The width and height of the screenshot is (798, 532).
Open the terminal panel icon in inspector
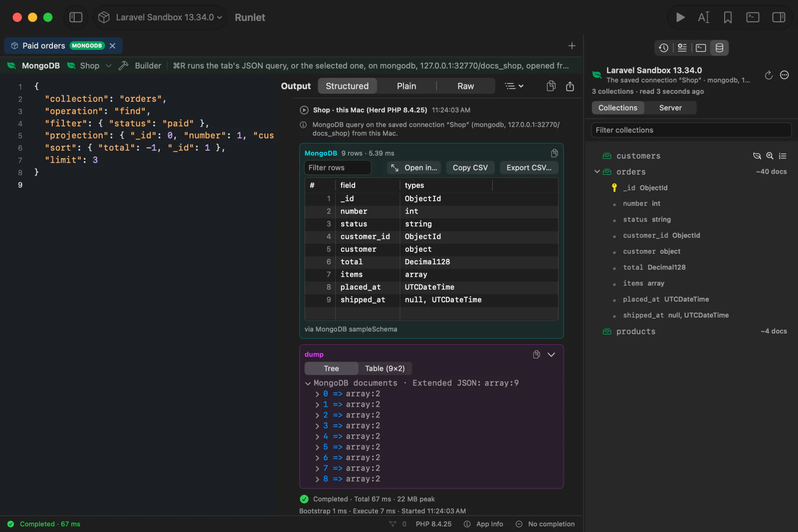(701, 48)
